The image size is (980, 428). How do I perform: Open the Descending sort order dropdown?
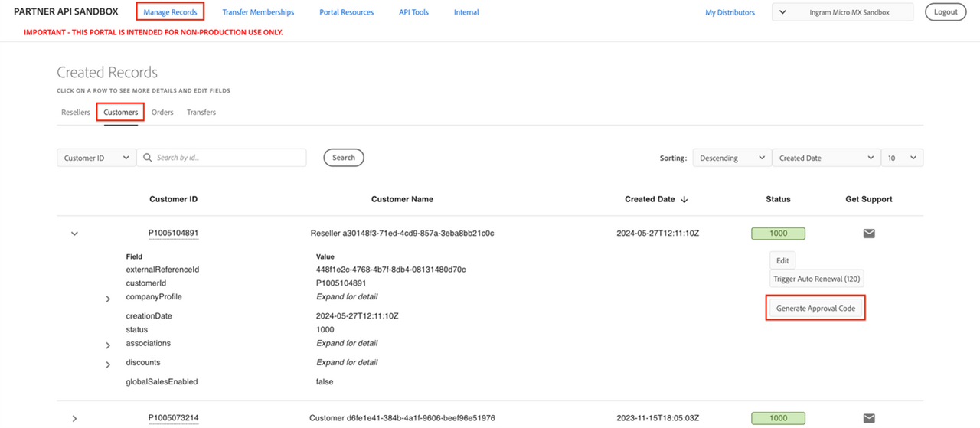coord(731,158)
